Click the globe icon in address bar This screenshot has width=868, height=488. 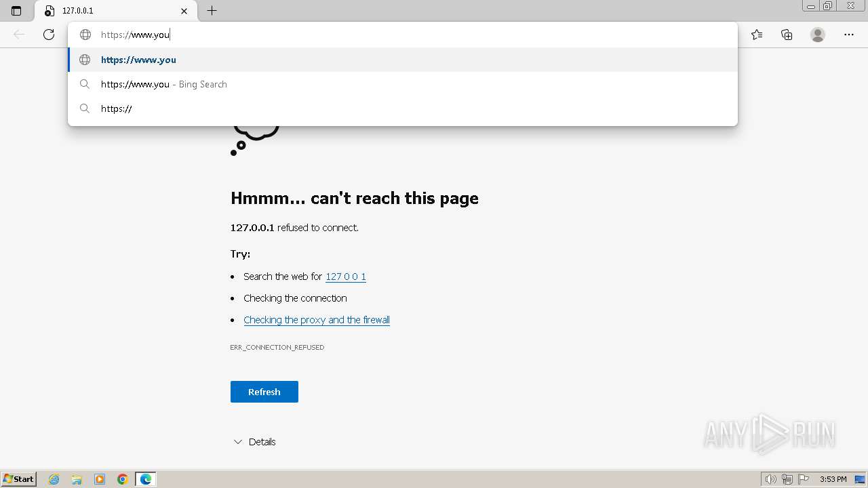click(85, 35)
